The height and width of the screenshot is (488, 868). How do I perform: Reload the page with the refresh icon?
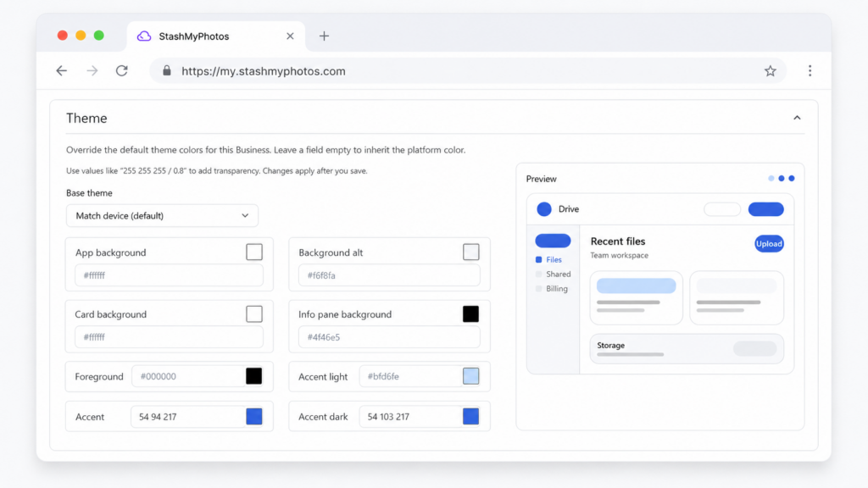(122, 71)
